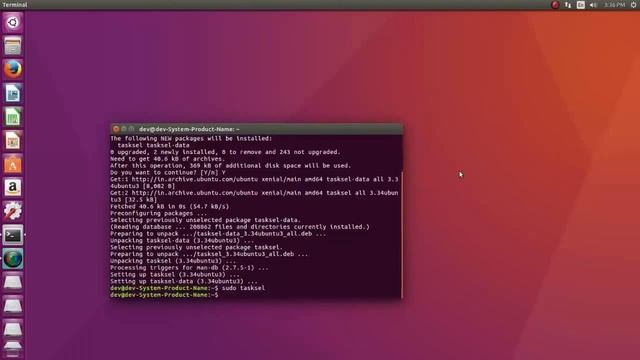Open LibreOffice Writer from the launcher
This screenshot has height=360, width=640.
coord(13,93)
